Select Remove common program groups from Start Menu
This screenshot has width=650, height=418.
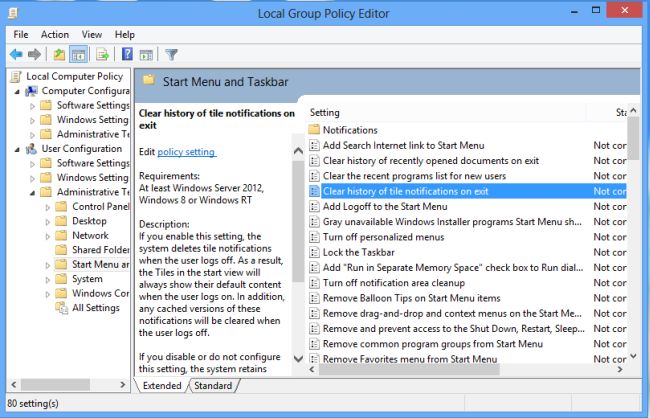[468, 344]
